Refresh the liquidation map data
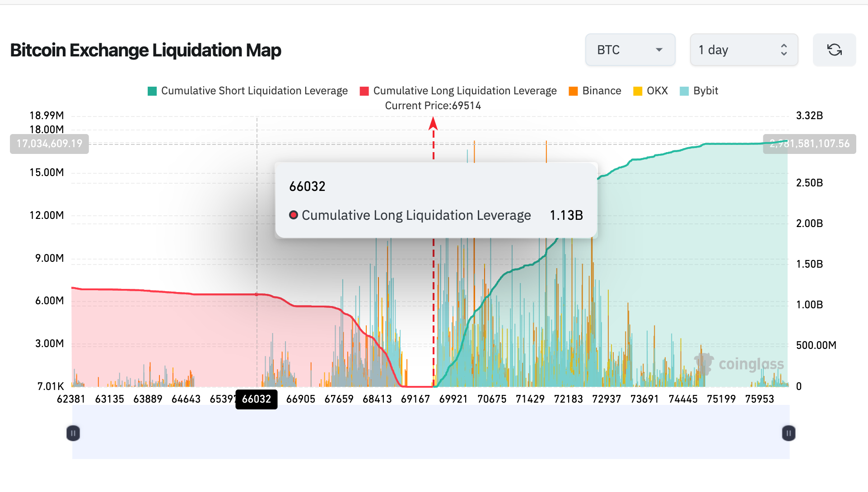Screen dimensions: 868x492 (834, 50)
